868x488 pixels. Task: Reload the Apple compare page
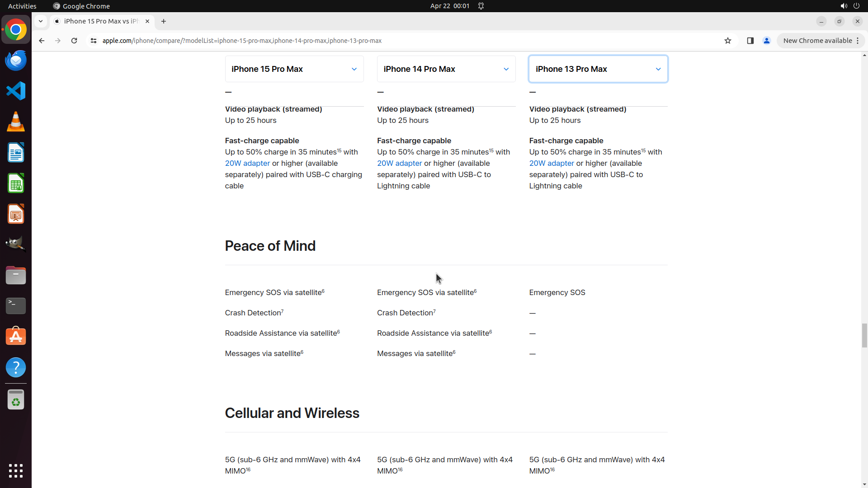[74, 41]
